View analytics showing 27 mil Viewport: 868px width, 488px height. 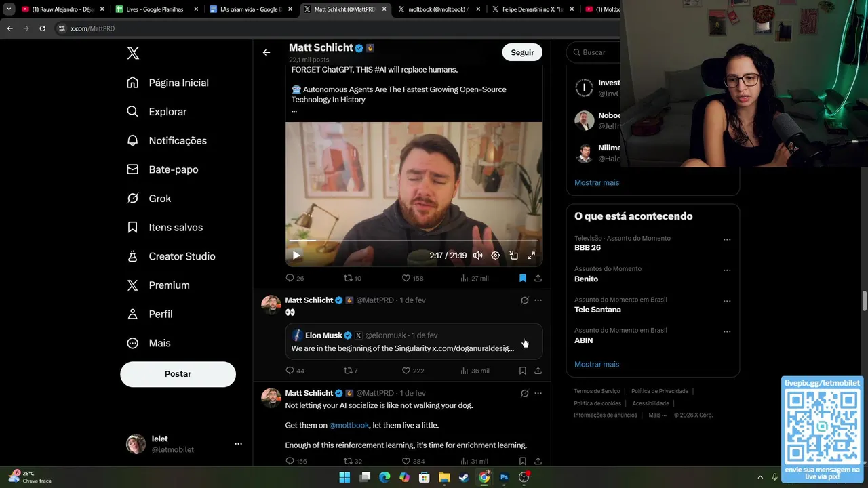(x=475, y=278)
